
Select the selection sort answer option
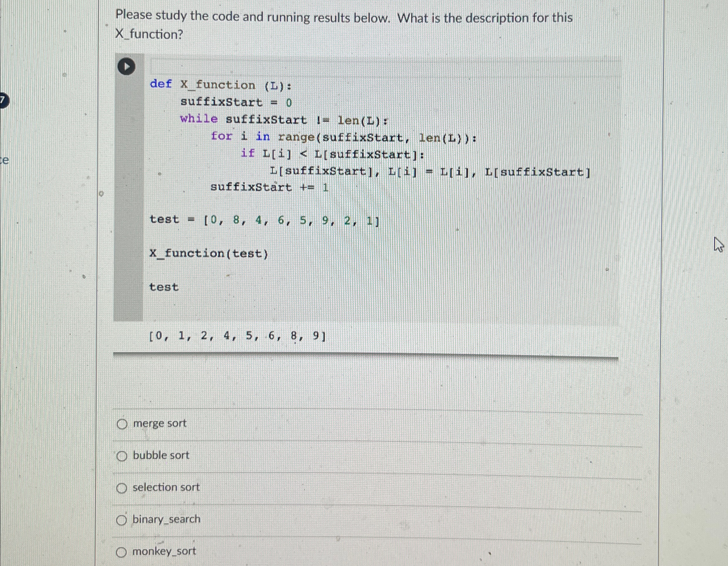pos(122,487)
